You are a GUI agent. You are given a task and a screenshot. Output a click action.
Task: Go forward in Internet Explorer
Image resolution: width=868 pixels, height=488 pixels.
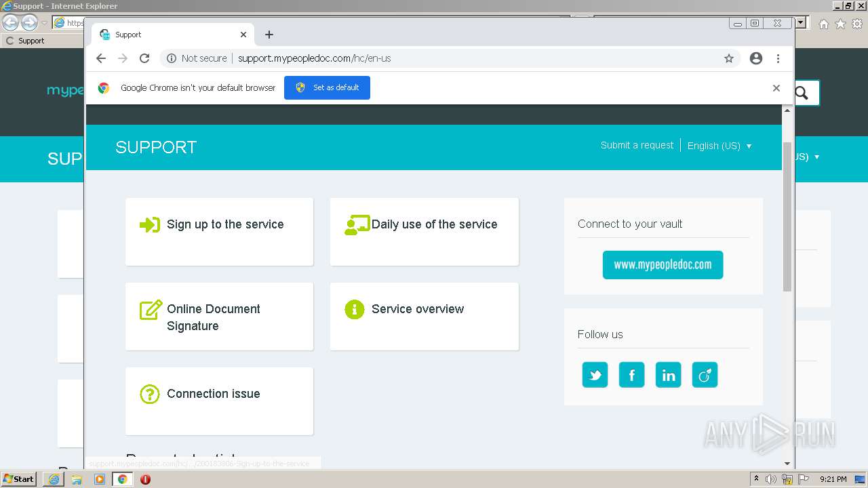(x=29, y=22)
